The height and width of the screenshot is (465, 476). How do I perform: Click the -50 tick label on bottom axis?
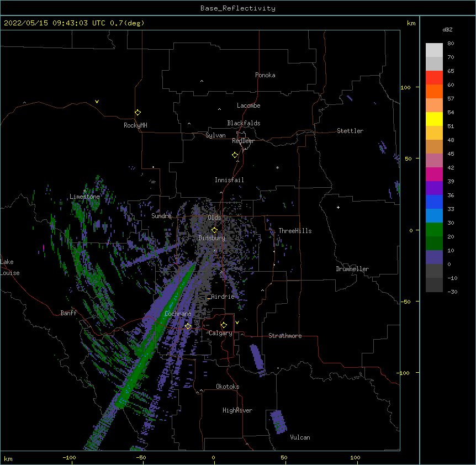141,457
